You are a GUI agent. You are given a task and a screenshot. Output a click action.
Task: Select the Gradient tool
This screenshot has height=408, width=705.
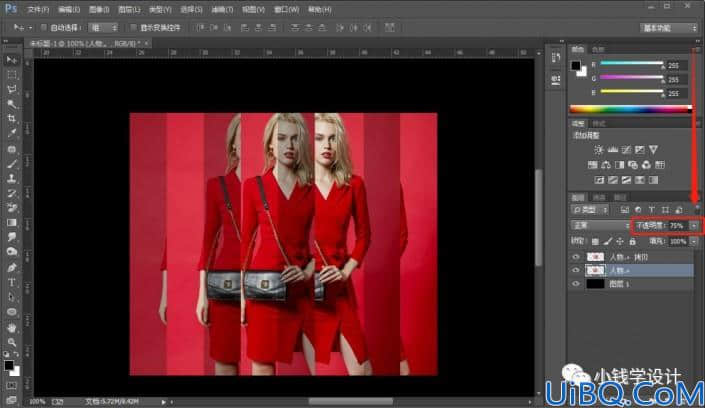tap(12, 223)
